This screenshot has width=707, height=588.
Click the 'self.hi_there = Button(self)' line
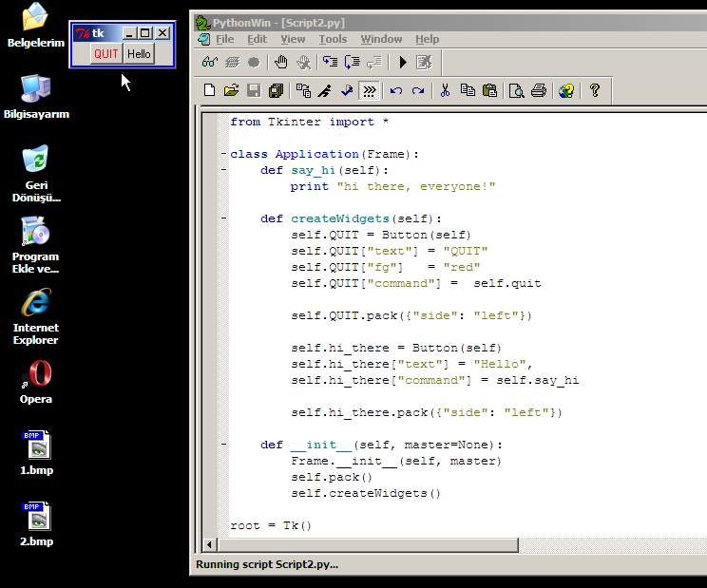396,348
